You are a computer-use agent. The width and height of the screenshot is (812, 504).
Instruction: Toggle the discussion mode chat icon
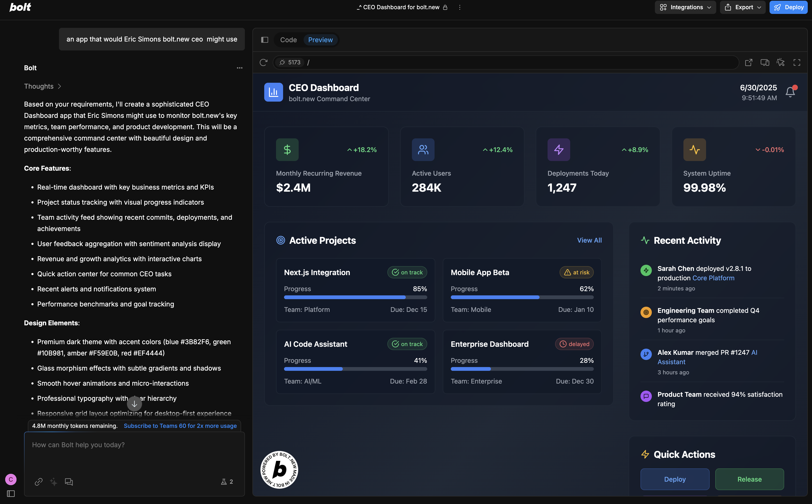69,482
